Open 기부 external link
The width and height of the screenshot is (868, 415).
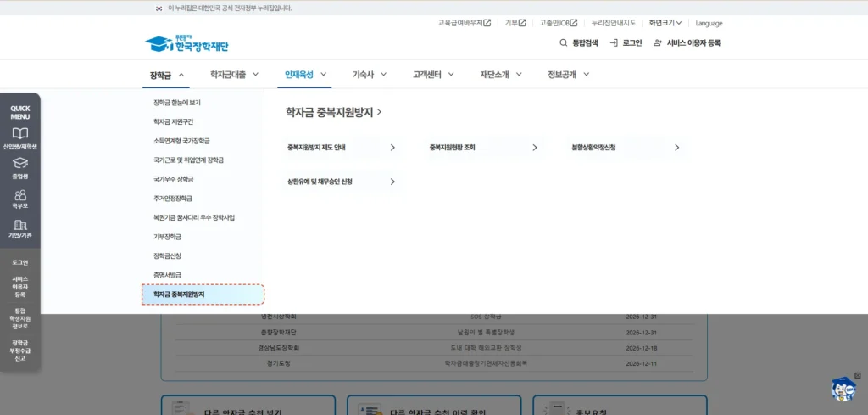pos(515,23)
